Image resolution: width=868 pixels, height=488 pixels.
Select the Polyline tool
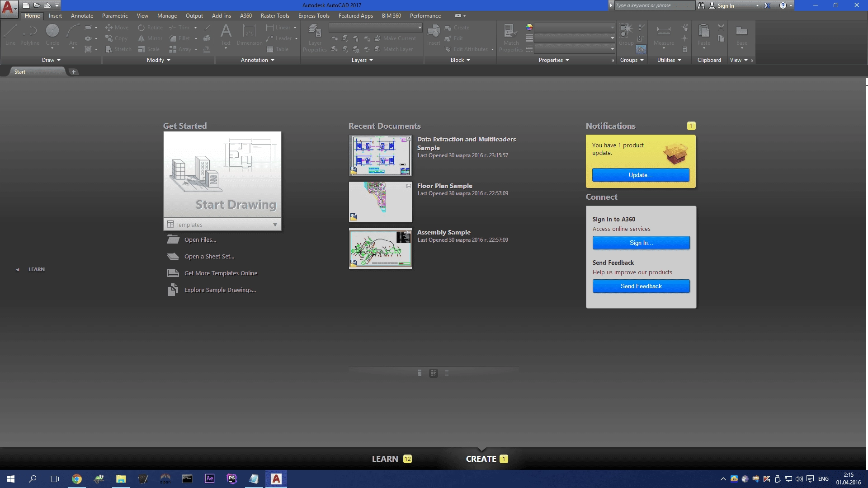[30, 35]
